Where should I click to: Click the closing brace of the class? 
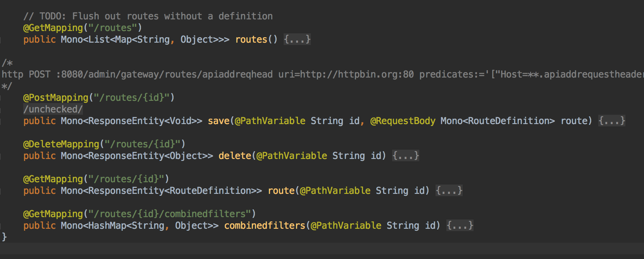point(4,237)
